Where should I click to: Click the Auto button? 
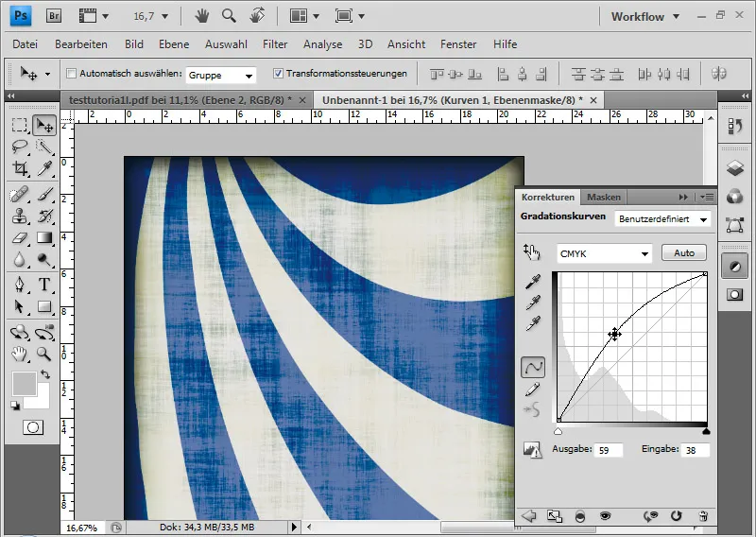pyautogui.click(x=683, y=252)
